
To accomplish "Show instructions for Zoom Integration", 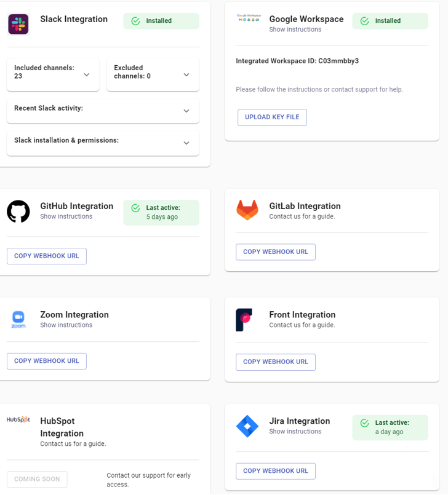I will (66, 325).
